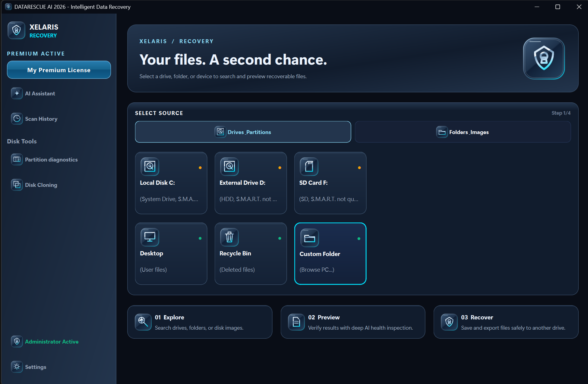Click the SD Card F: card icon

[x=309, y=166]
